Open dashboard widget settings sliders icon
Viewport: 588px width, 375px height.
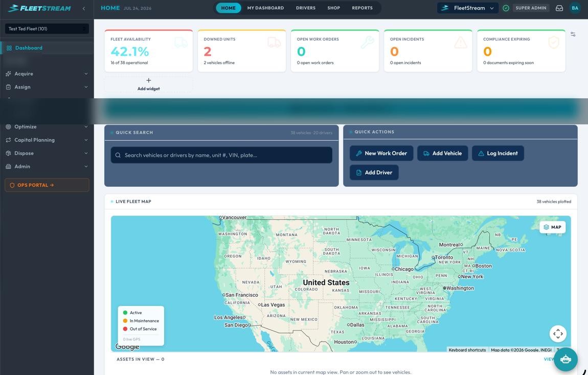click(573, 34)
